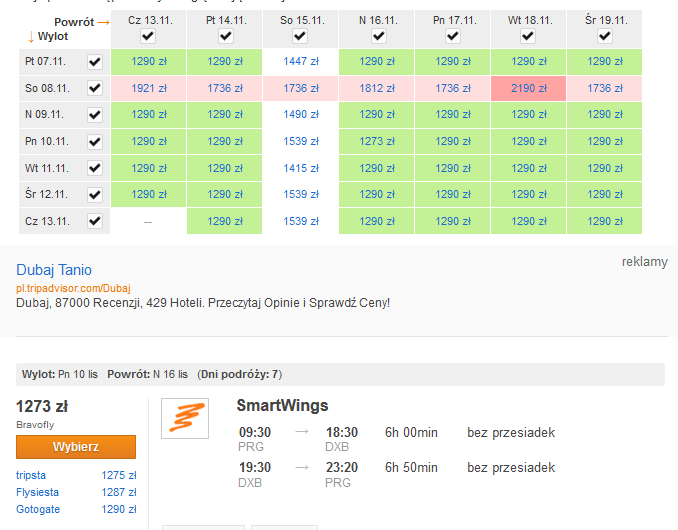Select the 2190 zł dark red price cell

click(528, 88)
